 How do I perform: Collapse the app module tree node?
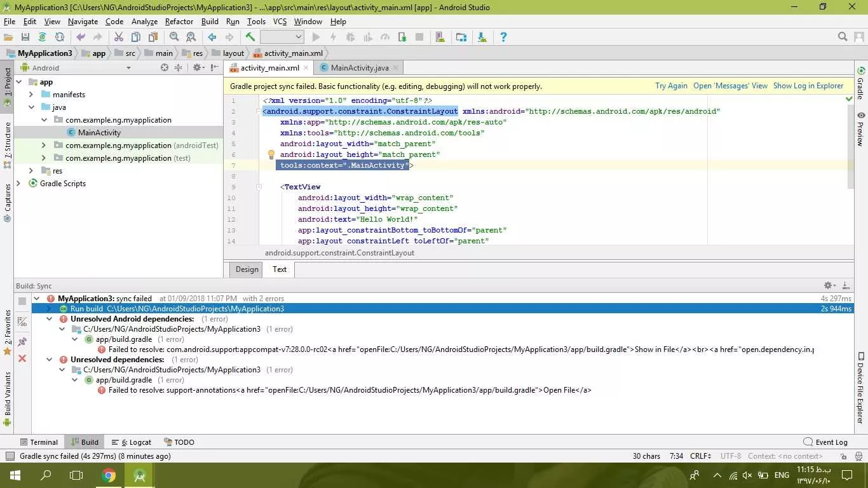[18, 82]
